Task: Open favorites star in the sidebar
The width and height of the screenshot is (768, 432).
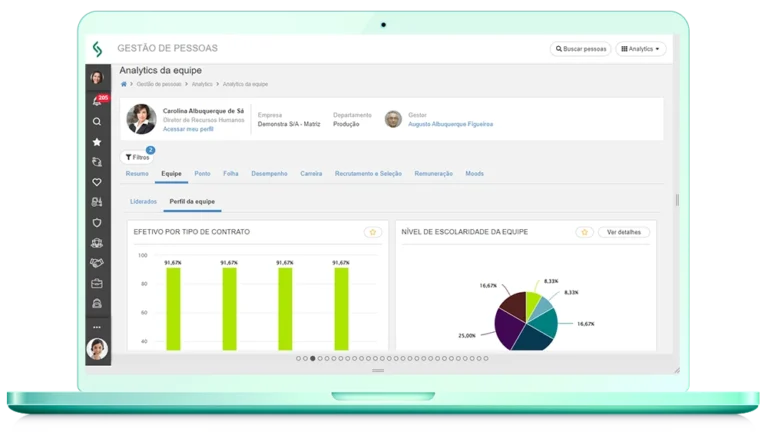Action: pos(97,142)
